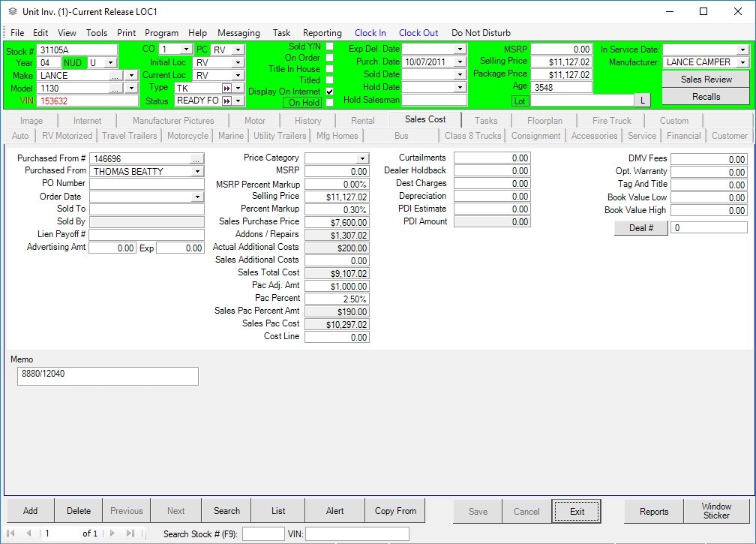The width and height of the screenshot is (756, 544).
Task: Click the Deal # button
Action: coord(640,227)
